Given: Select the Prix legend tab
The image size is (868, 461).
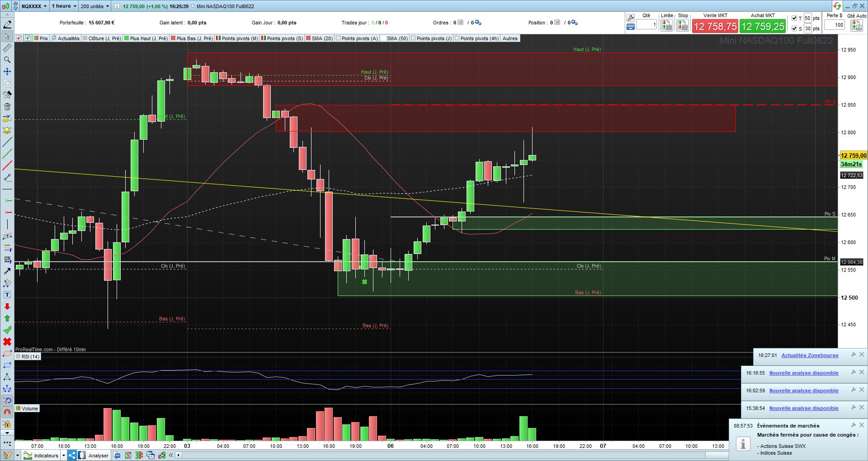Looking at the screenshot, I should point(40,38).
